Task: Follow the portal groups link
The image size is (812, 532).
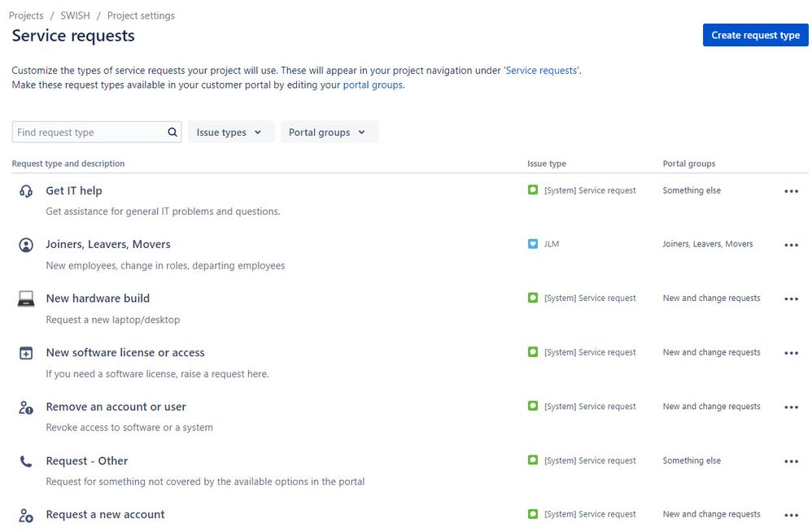Action: (x=373, y=85)
